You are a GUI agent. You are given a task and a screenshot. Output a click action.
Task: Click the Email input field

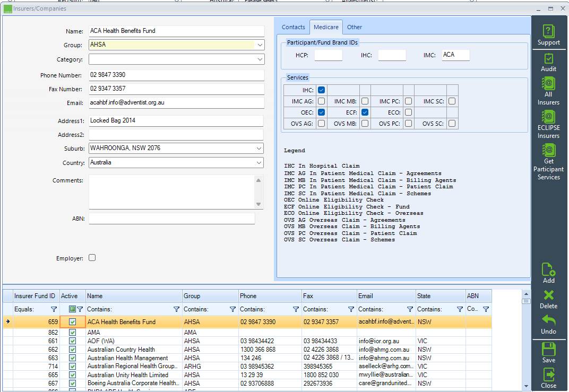tap(176, 102)
